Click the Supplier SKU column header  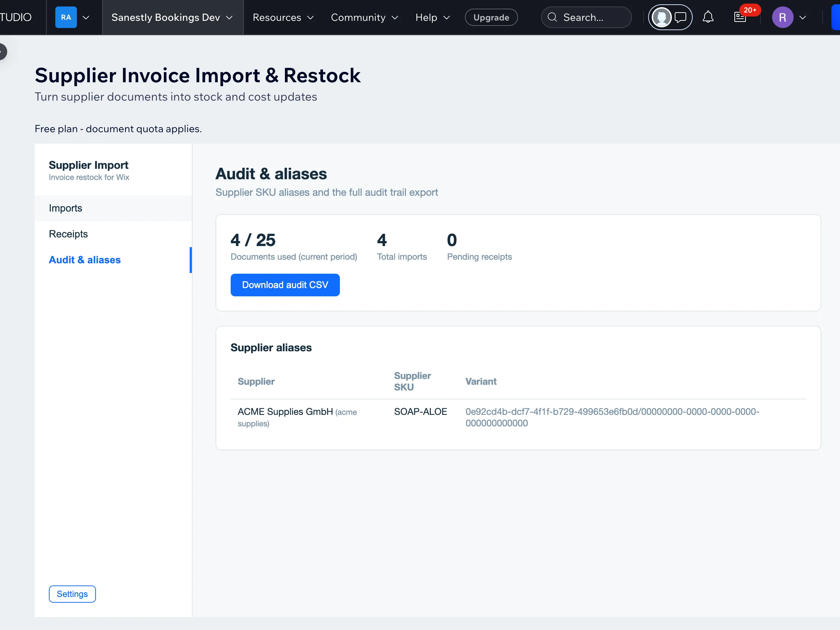click(412, 381)
